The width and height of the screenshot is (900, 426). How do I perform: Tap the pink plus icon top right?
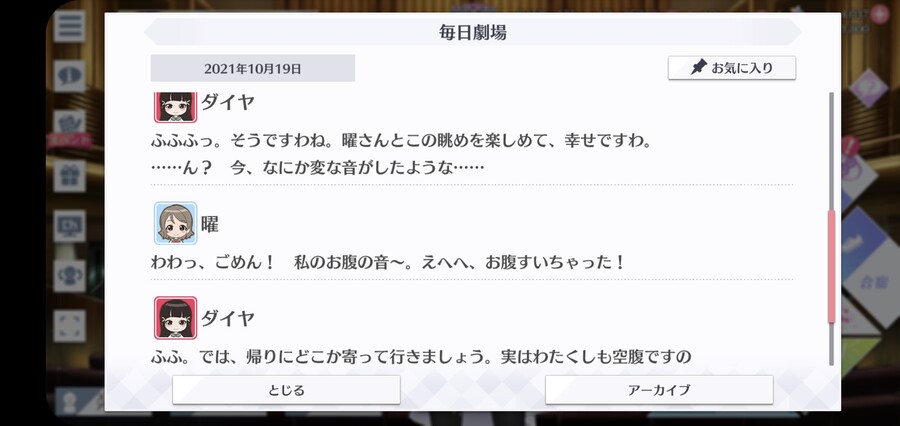click(x=879, y=14)
